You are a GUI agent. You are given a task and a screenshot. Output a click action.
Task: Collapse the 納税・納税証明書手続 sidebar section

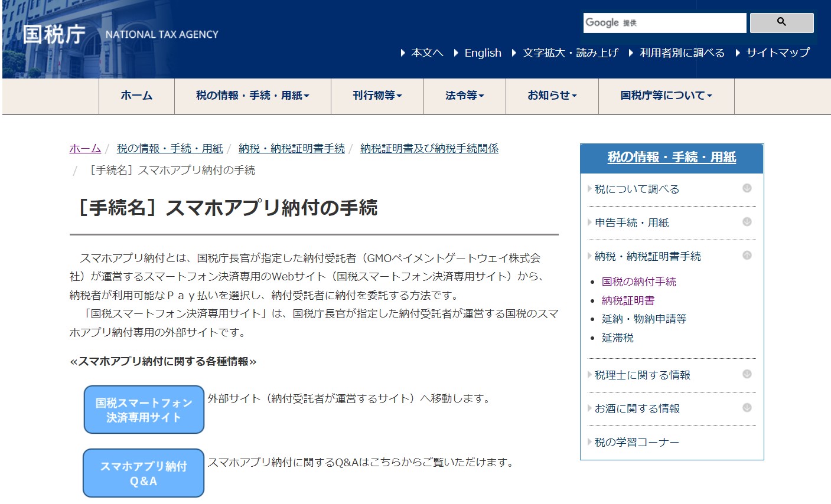click(x=747, y=256)
